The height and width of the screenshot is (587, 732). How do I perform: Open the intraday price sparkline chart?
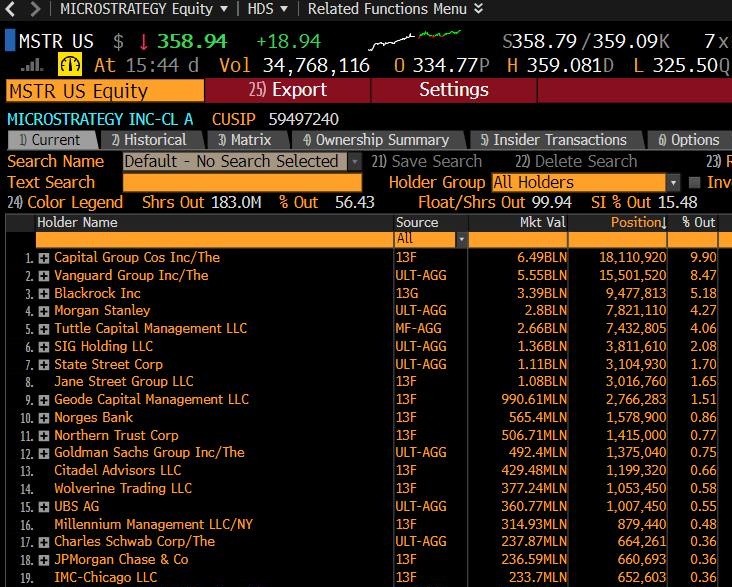415,39
